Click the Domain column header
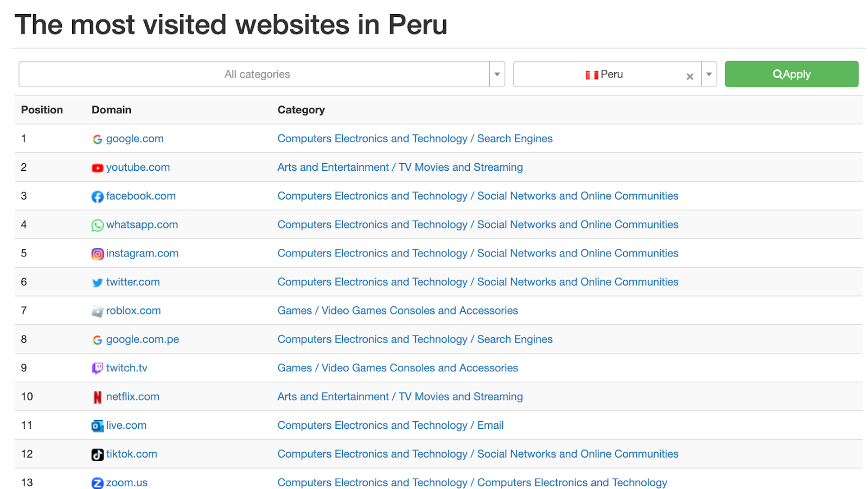868x489 pixels. click(111, 110)
